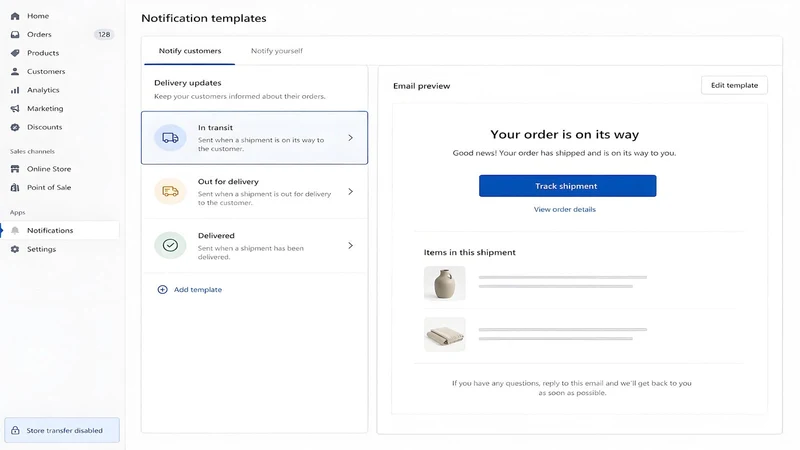Click the Apps section label
Viewport: 800px width, 450px height.
(17, 212)
